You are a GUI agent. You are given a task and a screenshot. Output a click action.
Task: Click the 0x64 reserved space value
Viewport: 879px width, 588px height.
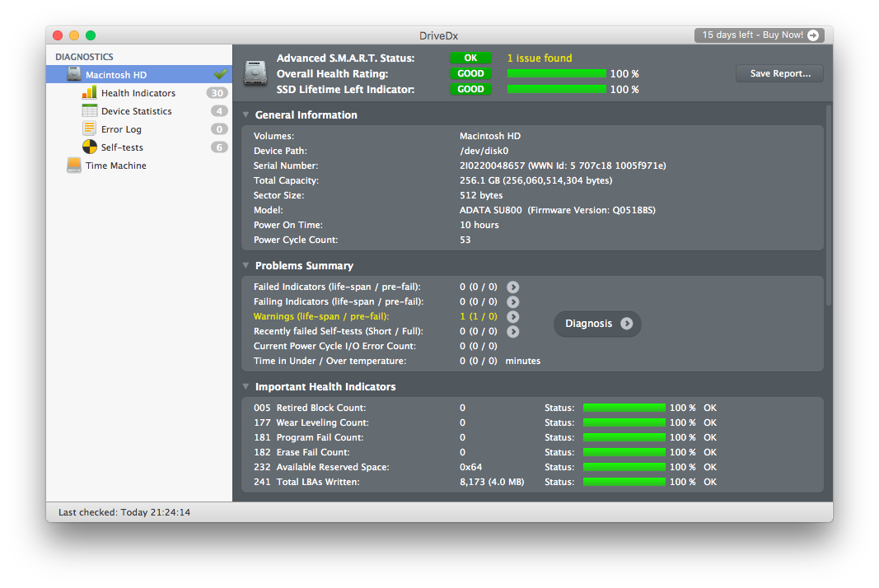click(471, 467)
